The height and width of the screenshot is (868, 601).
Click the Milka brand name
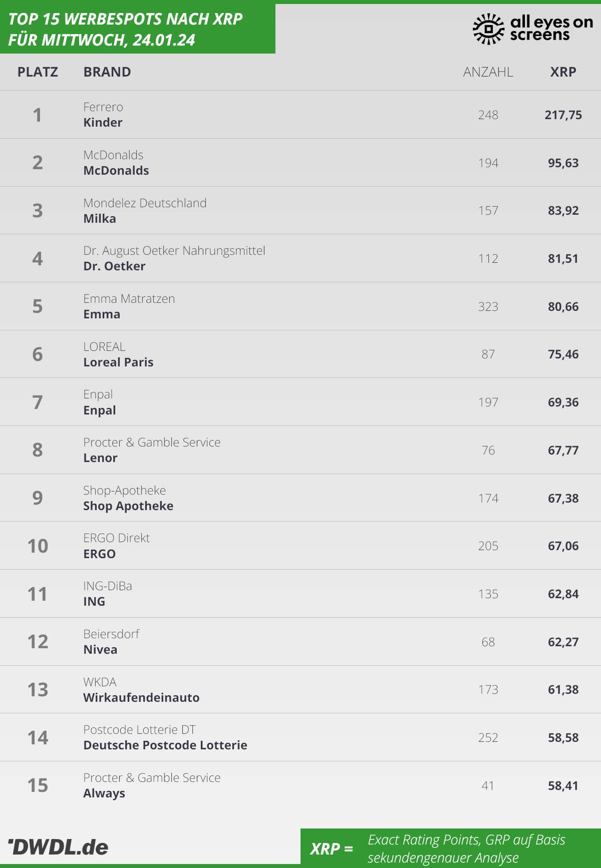pyautogui.click(x=100, y=219)
